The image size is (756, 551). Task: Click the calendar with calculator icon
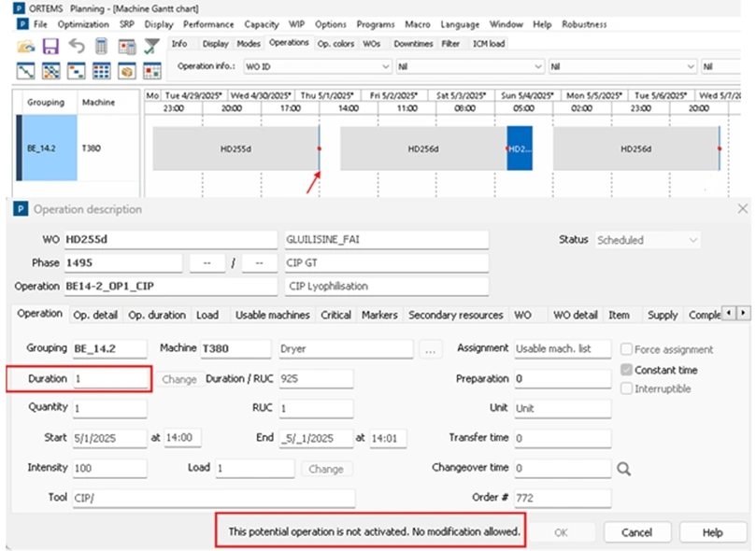[127, 47]
